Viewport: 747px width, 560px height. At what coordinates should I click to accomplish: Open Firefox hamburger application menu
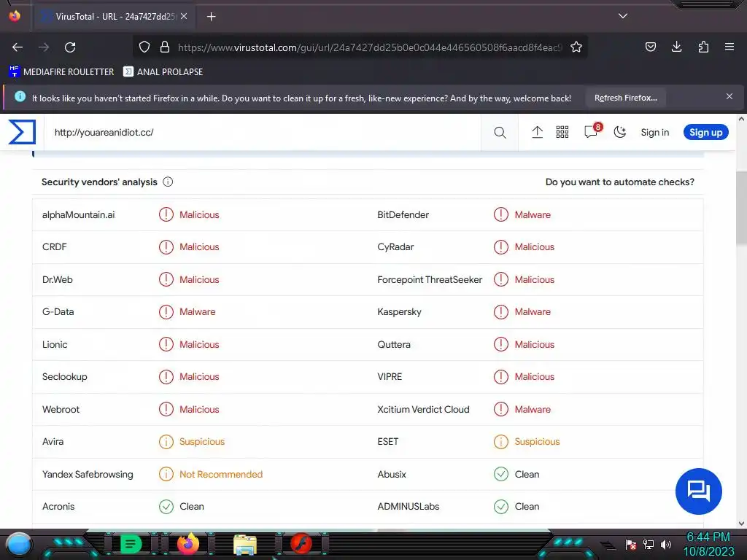729,47
